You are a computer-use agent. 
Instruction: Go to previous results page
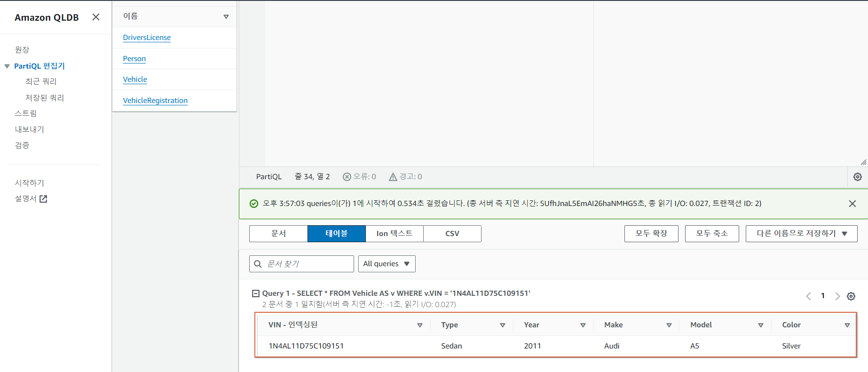[x=808, y=296]
